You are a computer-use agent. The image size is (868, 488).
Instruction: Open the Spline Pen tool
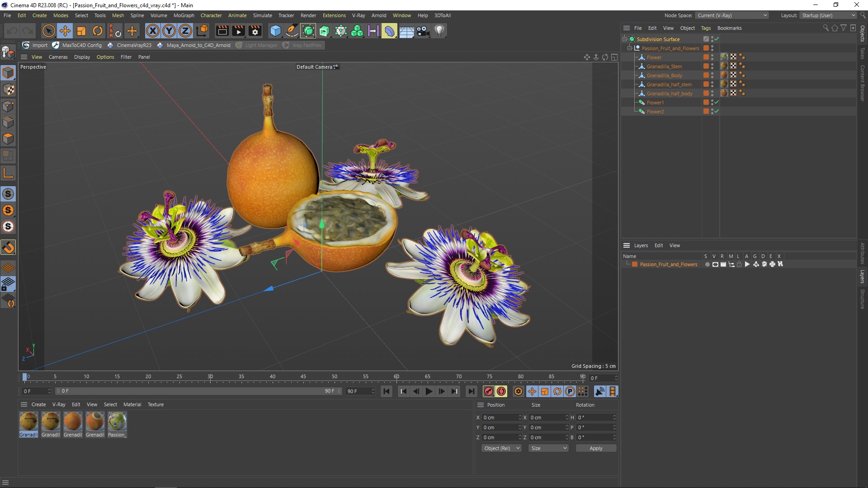pos(292,31)
